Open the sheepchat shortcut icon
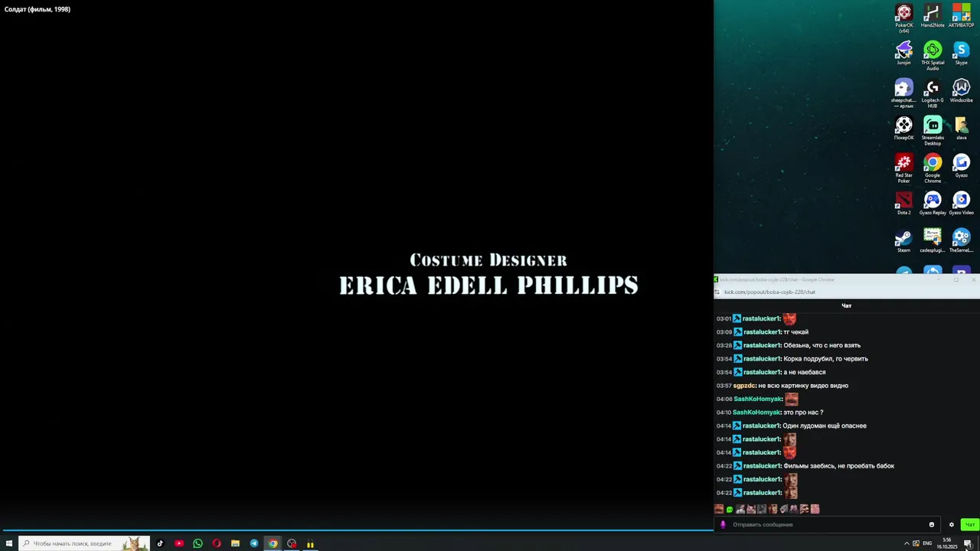The height and width of the screenshot is (551, 980). [x=904, y=93]
